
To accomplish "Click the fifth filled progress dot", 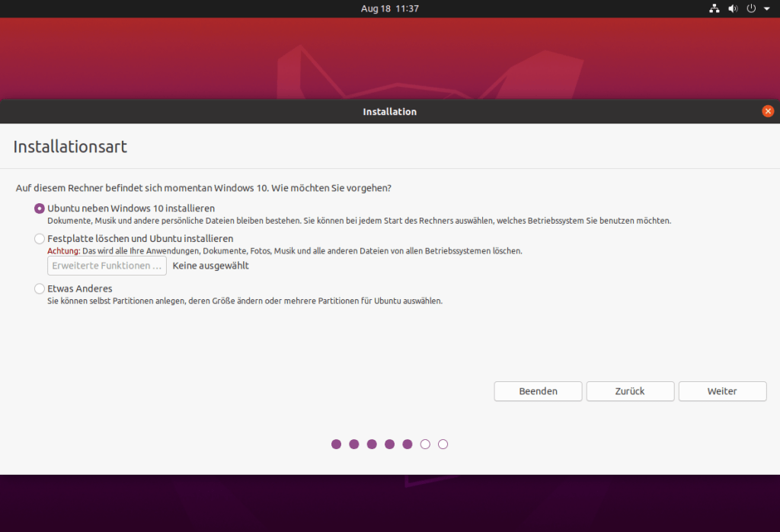I will pyautogui.click(x=408, y=444).
